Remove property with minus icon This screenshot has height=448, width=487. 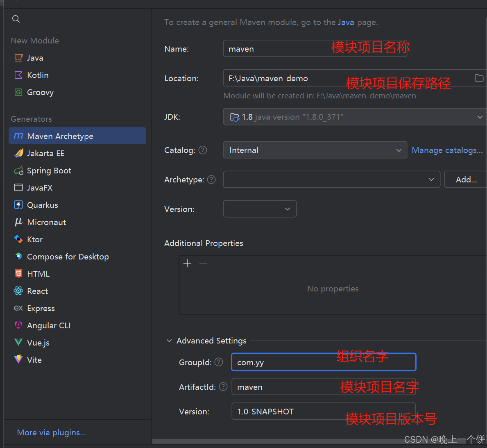(x=203, y=264)
